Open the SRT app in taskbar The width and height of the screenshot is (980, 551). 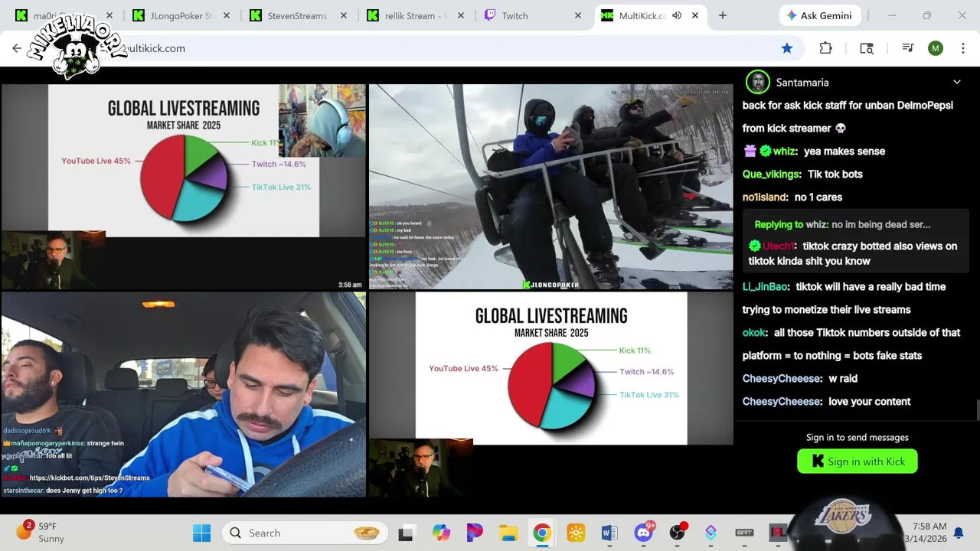click(744, 533)
